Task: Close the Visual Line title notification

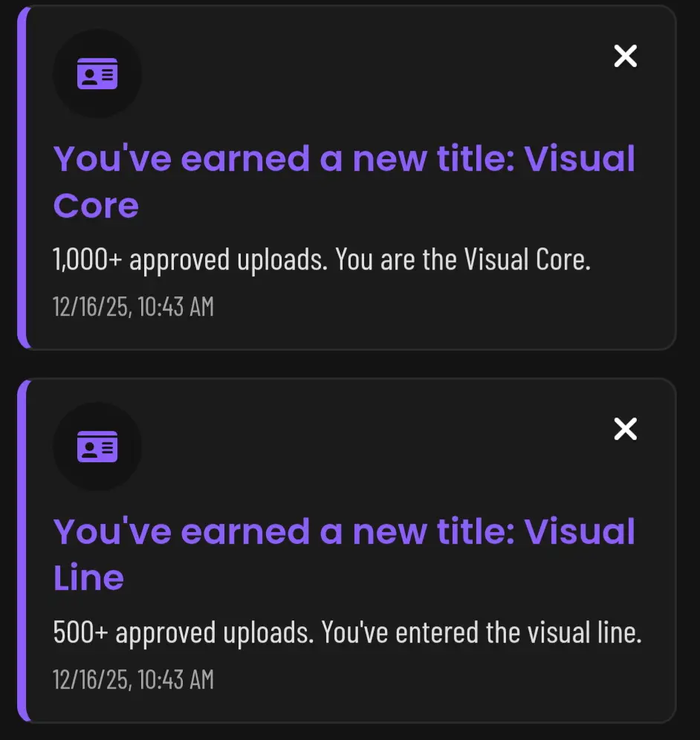Action: [x=625, y=429]
